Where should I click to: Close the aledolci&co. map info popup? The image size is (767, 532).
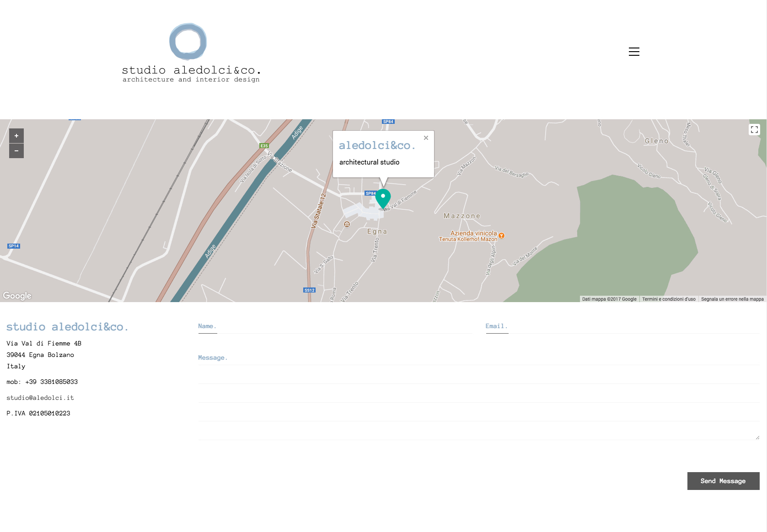426,138
